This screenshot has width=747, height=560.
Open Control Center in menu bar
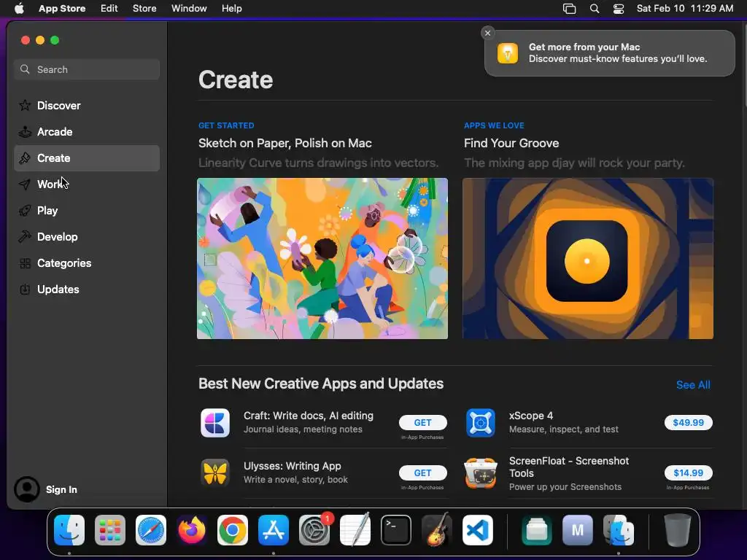click(619, 9)
